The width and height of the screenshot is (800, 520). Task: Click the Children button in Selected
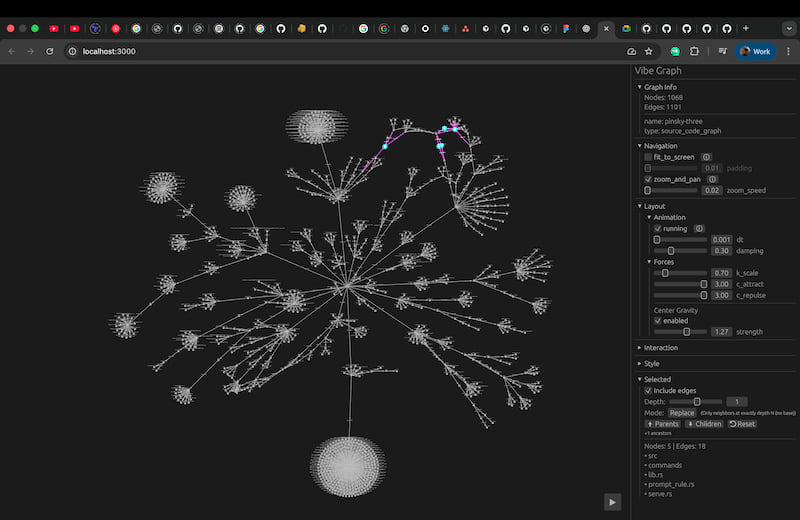click(x=703, y=424)
